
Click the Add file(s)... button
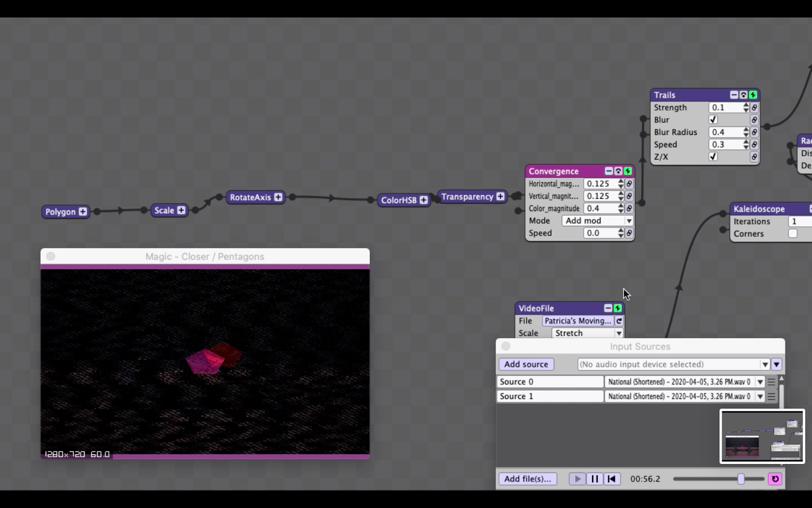point(528,479)
